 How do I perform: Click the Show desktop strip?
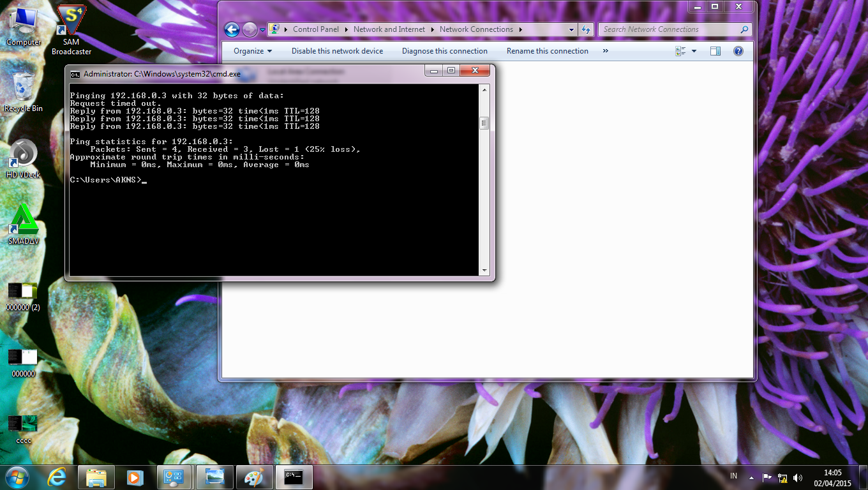tap(864, 477)
